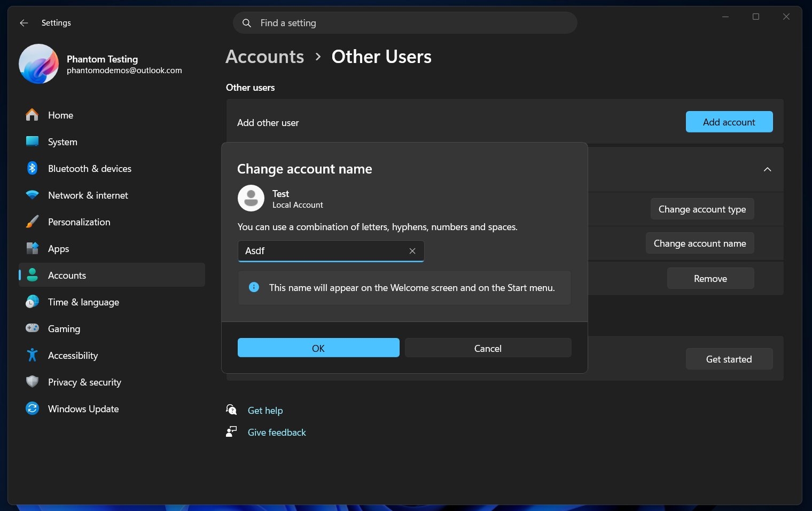Collapse the user account section chevron

click(767, 169)
